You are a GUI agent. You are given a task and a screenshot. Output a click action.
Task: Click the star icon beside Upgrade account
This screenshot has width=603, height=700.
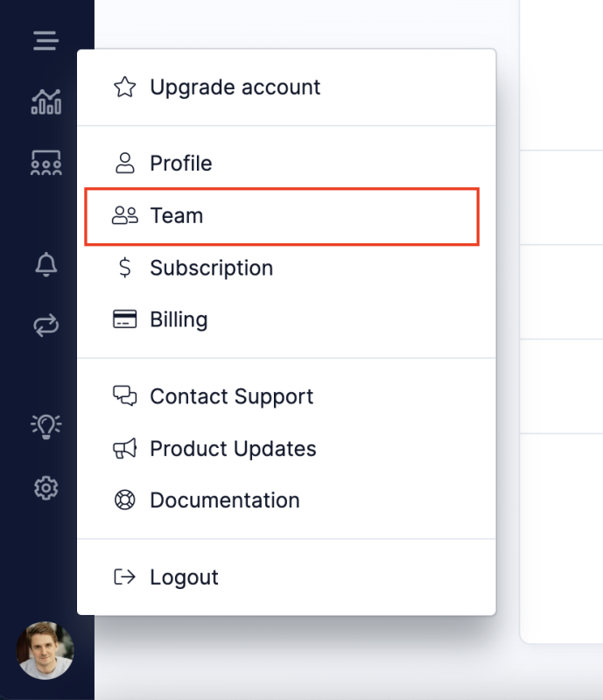click(125, 87)
